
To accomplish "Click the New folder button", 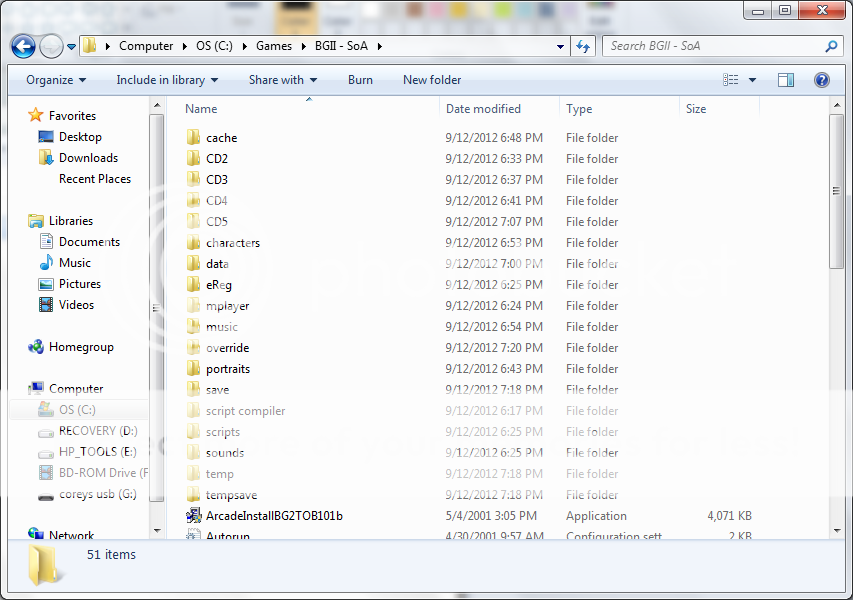I will coord(432,80).
